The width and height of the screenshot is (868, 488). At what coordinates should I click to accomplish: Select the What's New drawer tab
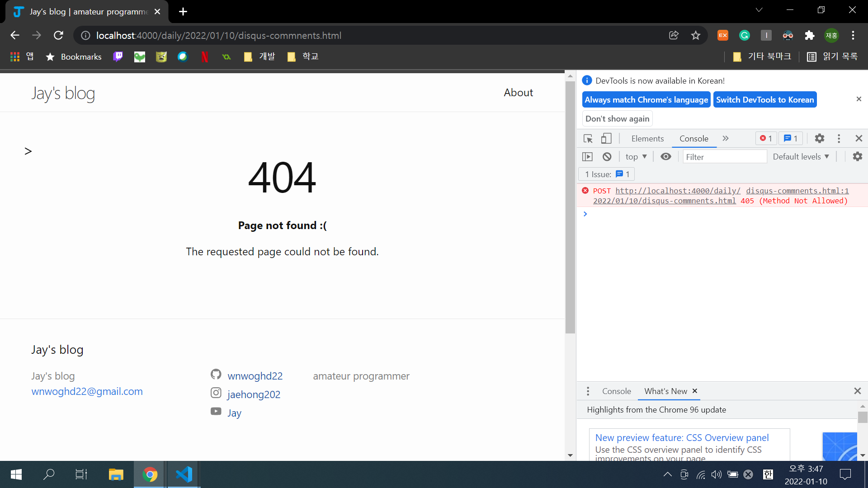[x=665, y=391]
